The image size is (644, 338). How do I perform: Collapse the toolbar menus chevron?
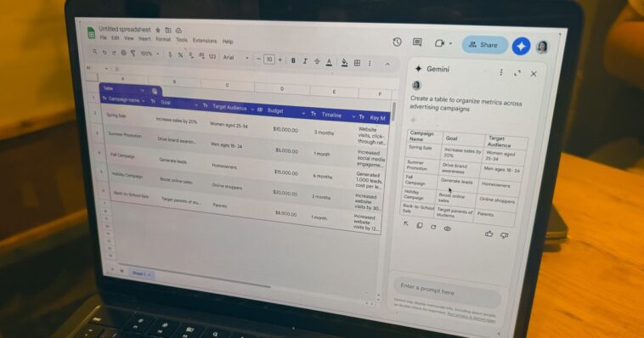387,64
